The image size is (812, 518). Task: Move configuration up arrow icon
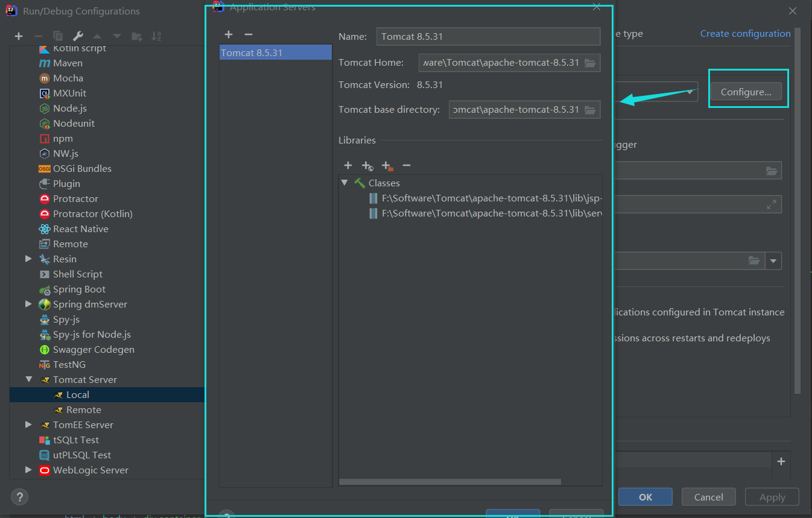97,36
